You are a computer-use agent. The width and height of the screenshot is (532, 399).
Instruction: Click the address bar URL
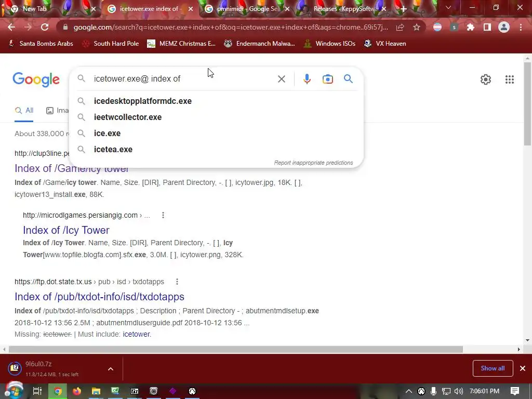[x=231, y=27]
